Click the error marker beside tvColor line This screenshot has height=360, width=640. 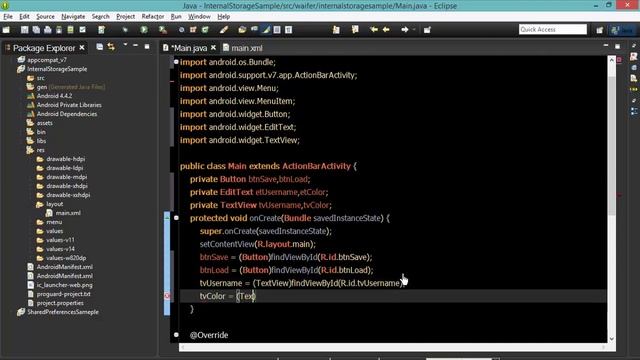pos(167,296)
